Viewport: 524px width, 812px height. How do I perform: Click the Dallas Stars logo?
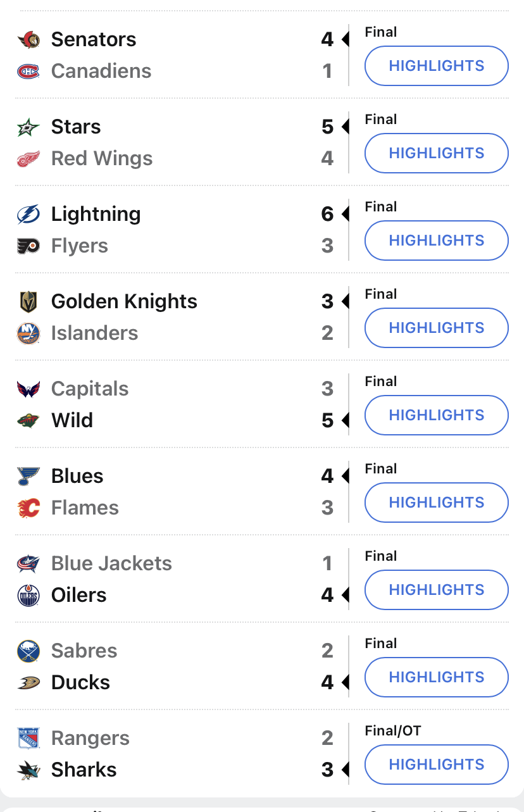pyautogui.click(x=28, y=127)
